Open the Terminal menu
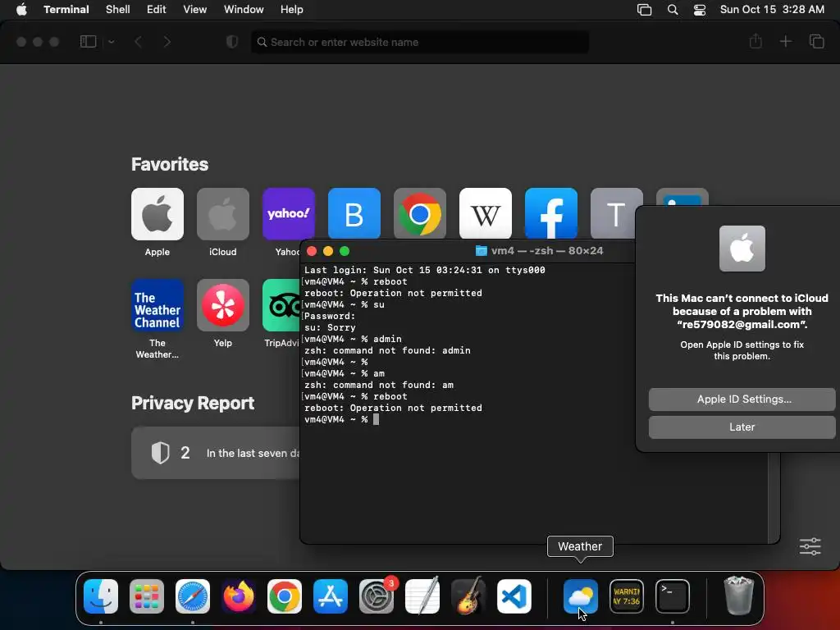840x630 pixels. tap(66, 10)
